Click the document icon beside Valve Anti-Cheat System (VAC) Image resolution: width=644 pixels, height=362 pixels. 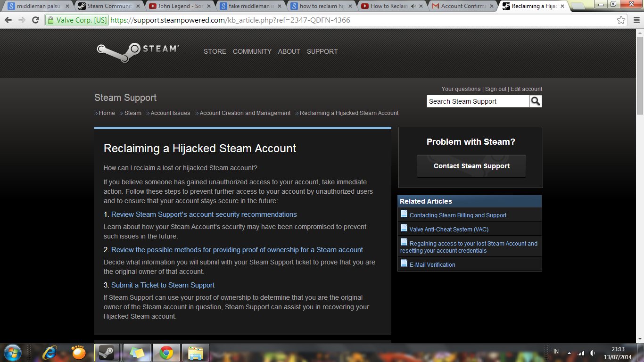tap(404, 228)
